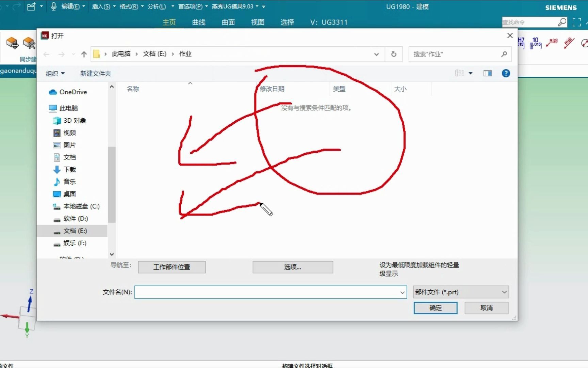The image size is (588, 368).
Task: Click the 搜索"作业" search field
Action: pyautogui.click(x=460, y=54)
